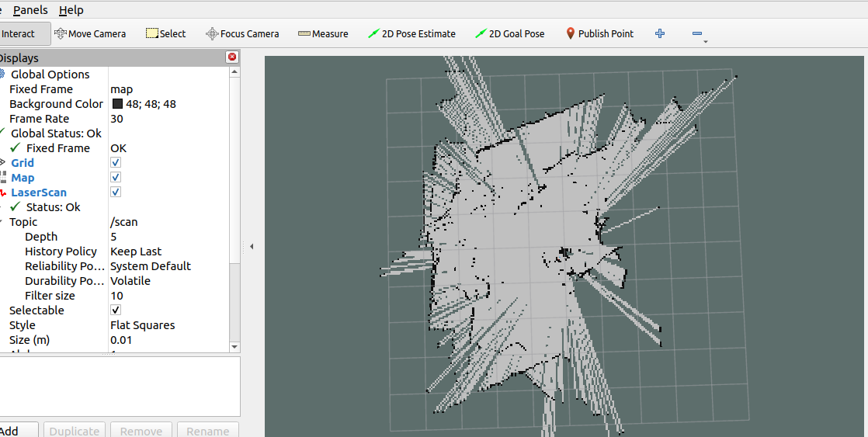Pick the Measure tool
Screen dimensions: 868x437
(x=323, y=33)
